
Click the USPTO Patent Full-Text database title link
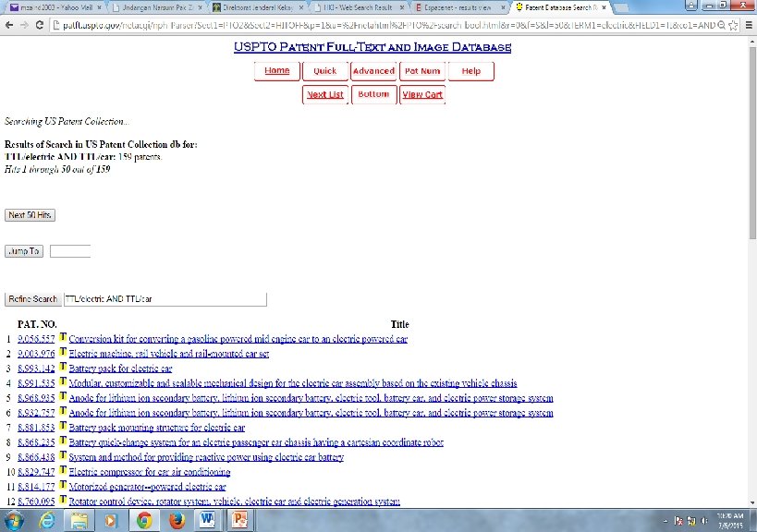pyautogui.click(x=372, y=47)
